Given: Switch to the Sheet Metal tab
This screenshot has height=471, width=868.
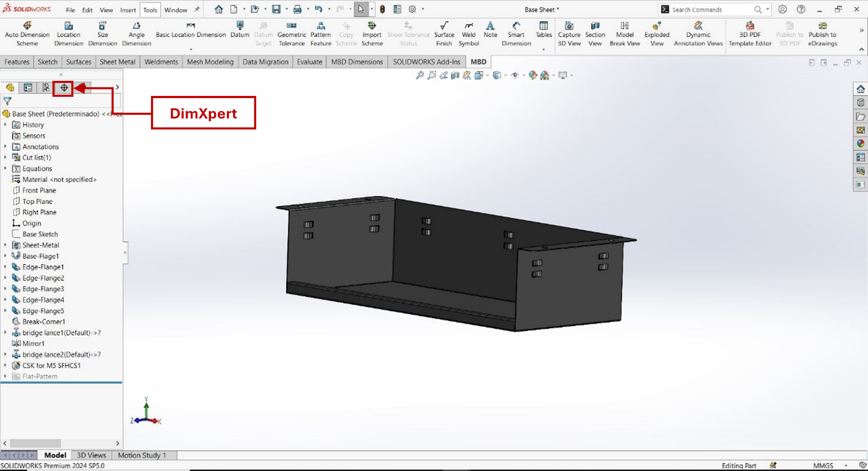Looking at the screenshot, I should point(117,62).
